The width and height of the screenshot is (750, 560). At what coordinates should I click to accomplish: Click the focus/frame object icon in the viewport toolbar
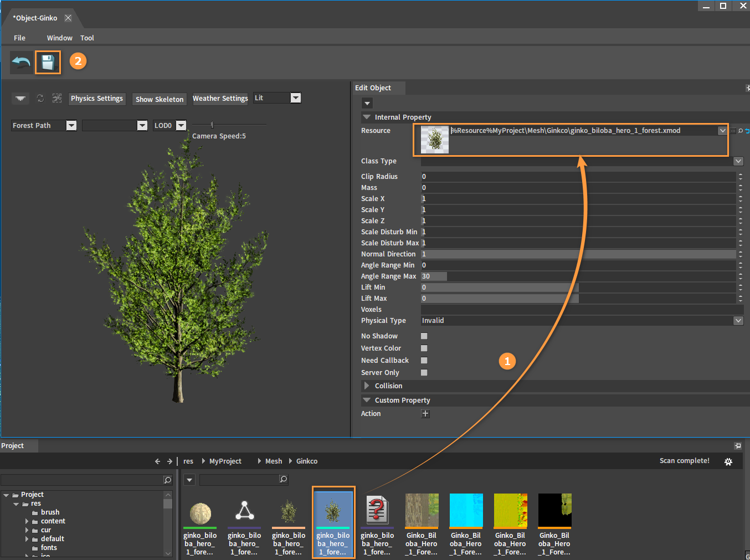[57, 98]
